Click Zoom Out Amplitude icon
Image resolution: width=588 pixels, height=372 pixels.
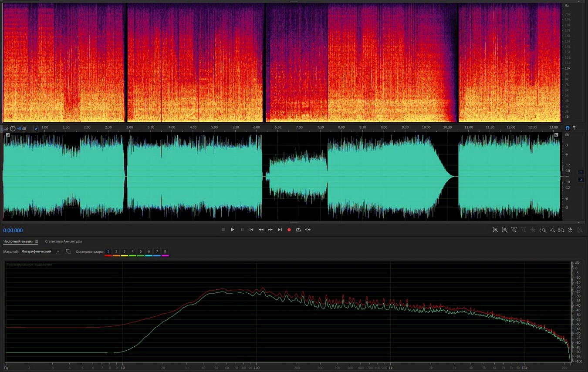click(x=505, y=230)
